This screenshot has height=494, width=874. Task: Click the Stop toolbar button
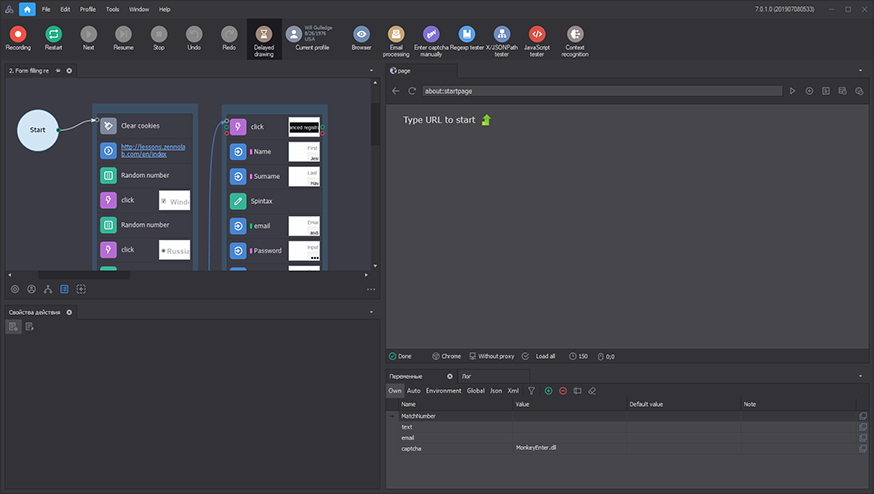(159, 38)
